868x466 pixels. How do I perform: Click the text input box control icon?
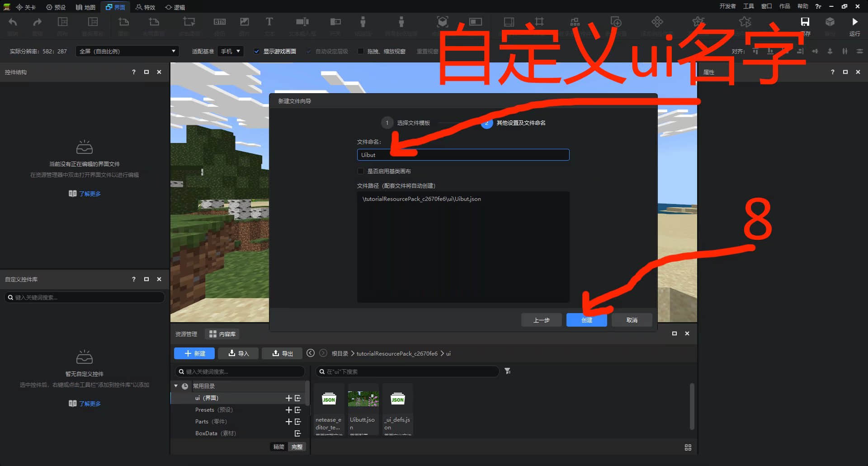[302, 22]
